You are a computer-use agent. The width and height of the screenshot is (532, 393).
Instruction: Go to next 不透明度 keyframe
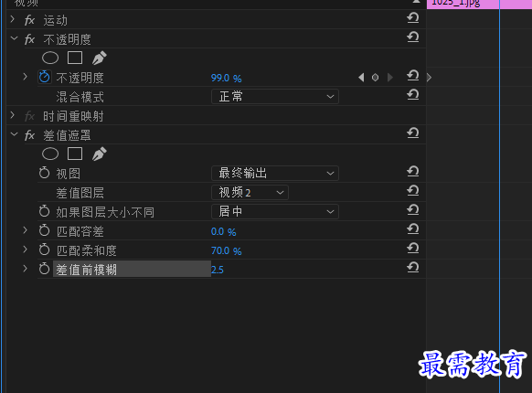point(389,78)
